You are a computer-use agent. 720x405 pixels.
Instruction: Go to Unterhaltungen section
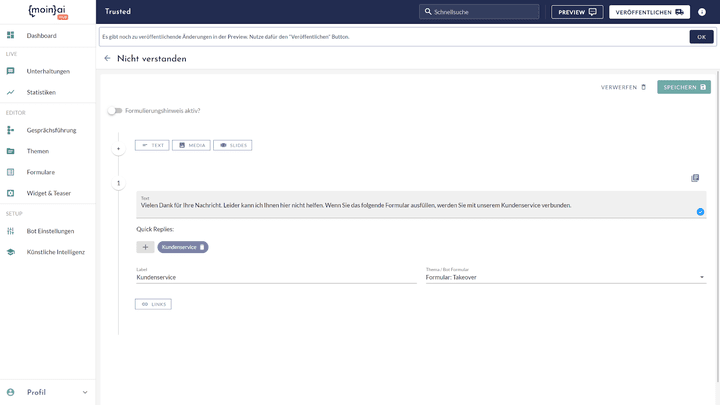click(48, 71)
